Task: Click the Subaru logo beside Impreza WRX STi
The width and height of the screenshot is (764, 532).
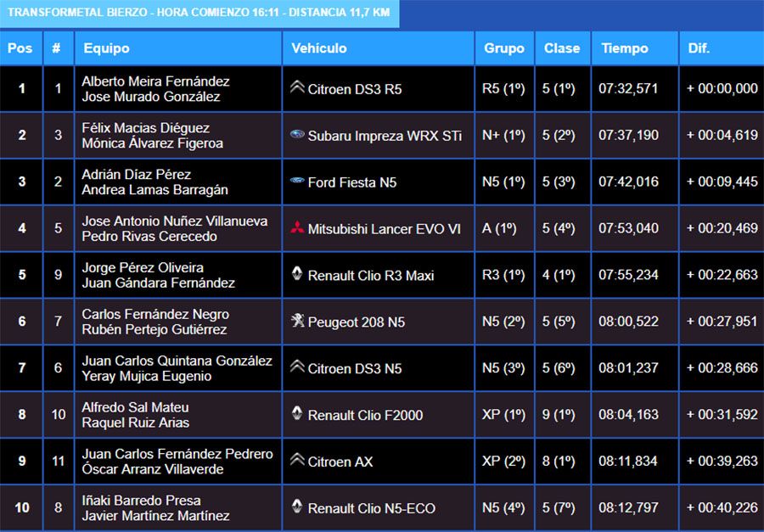Action: coord(297,134)
